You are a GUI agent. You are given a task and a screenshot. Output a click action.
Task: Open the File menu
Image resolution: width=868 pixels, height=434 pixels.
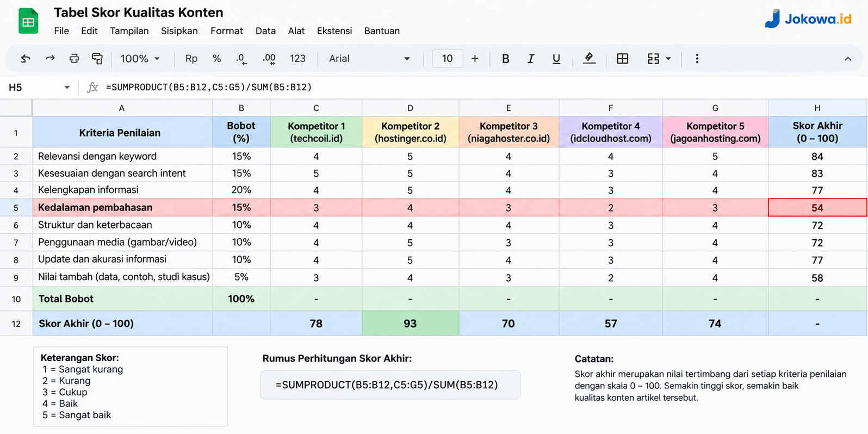click(x=61, y=31)
